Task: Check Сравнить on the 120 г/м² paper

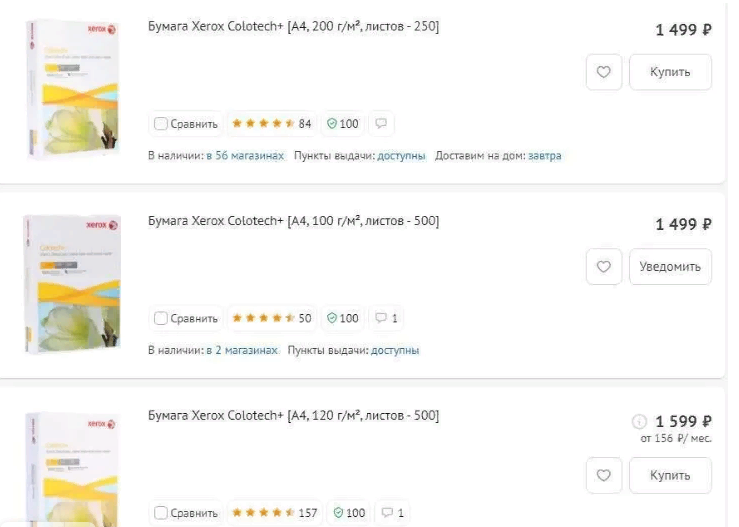Action: [x=161, y=513]
